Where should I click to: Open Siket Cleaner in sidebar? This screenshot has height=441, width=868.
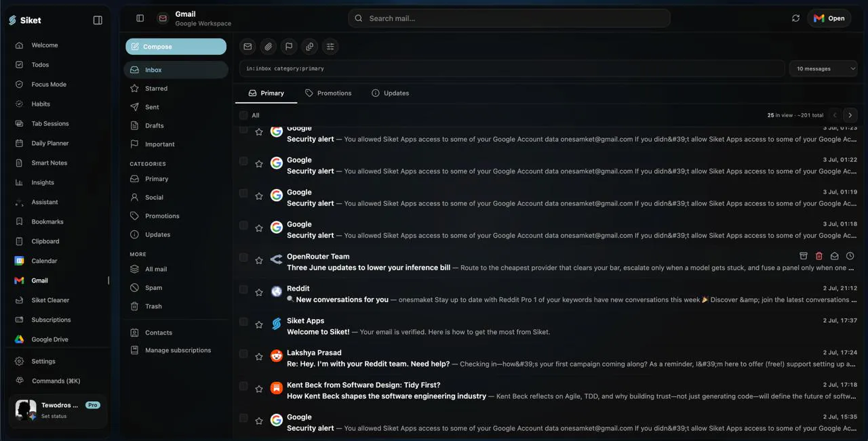(59, 301)
